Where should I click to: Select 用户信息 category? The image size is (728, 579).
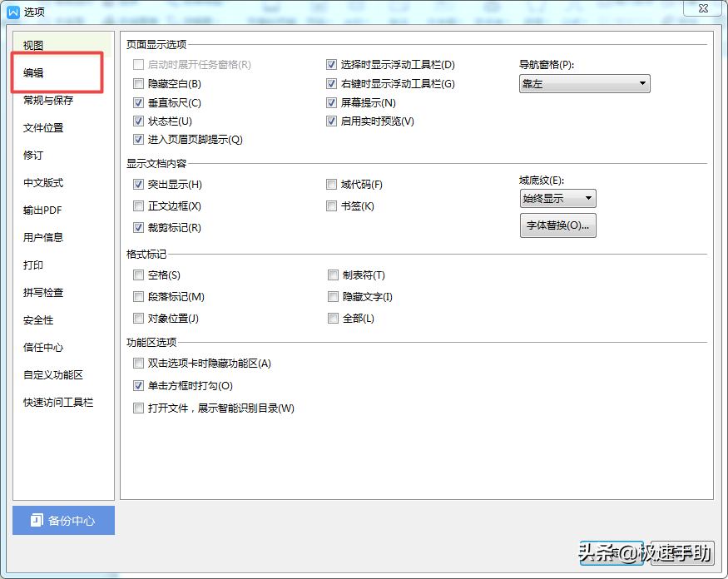coord(43,237)
